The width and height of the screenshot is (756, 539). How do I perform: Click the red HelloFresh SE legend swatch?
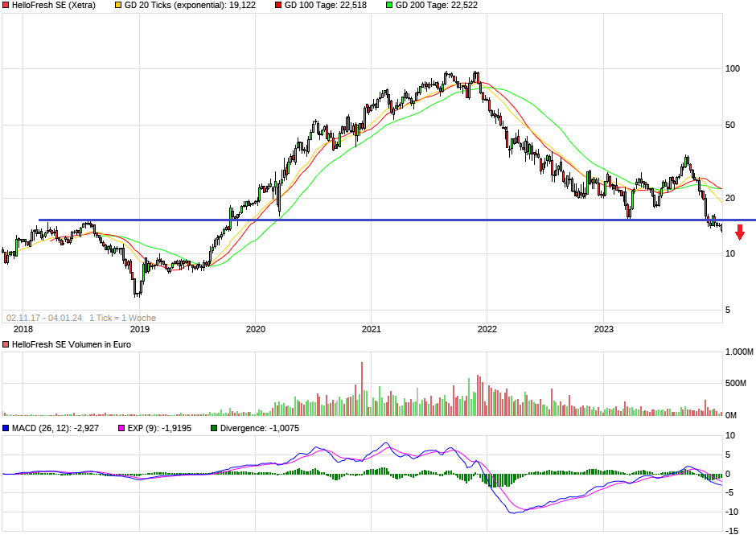(6, 6)
